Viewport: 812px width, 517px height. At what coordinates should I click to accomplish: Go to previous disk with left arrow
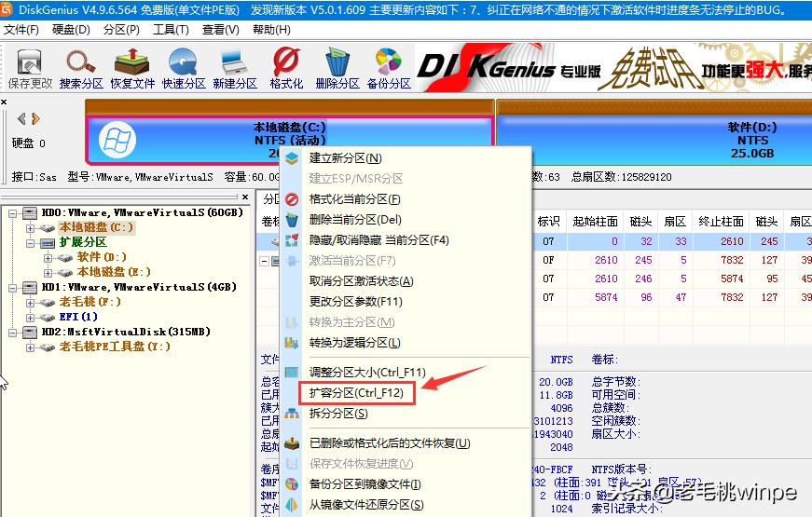(21, 119)
